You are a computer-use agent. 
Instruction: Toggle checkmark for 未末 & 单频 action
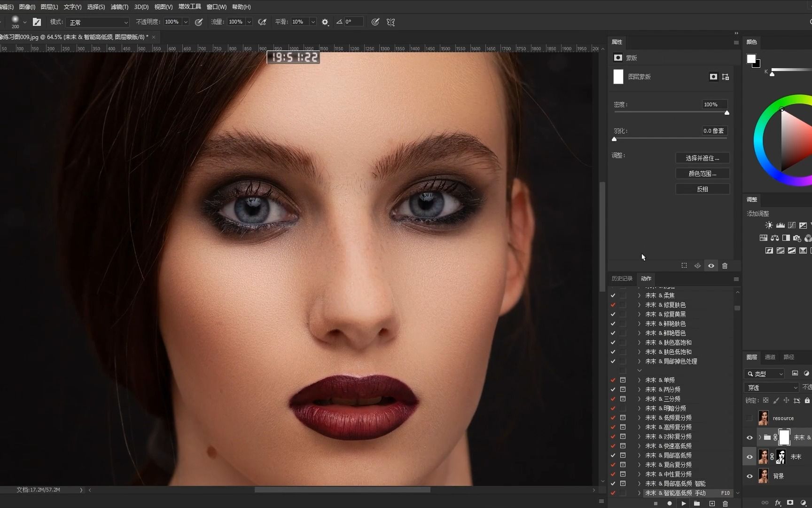click(x=613, y=380)
